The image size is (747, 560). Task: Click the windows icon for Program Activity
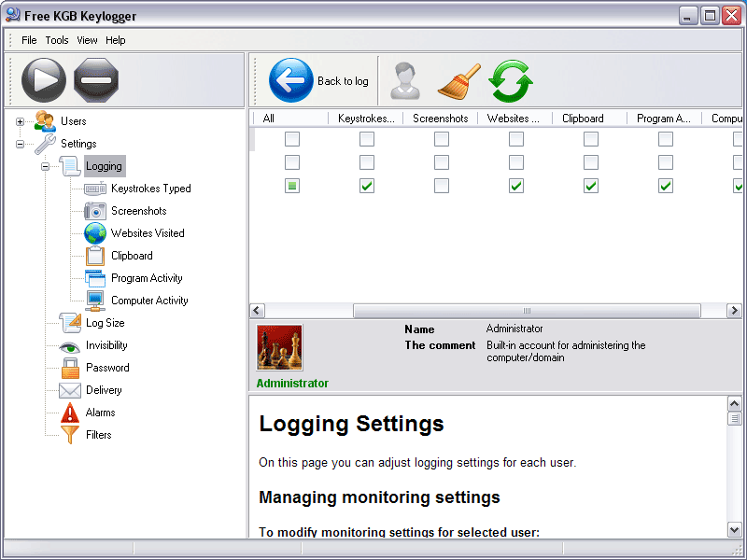(95, 278)
